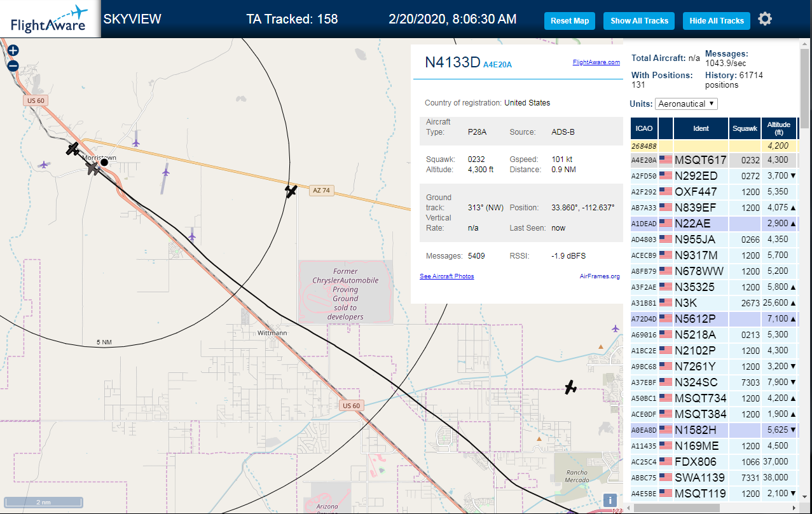
Task: Select N7261Y aircraft row
Action: [714, 367]
